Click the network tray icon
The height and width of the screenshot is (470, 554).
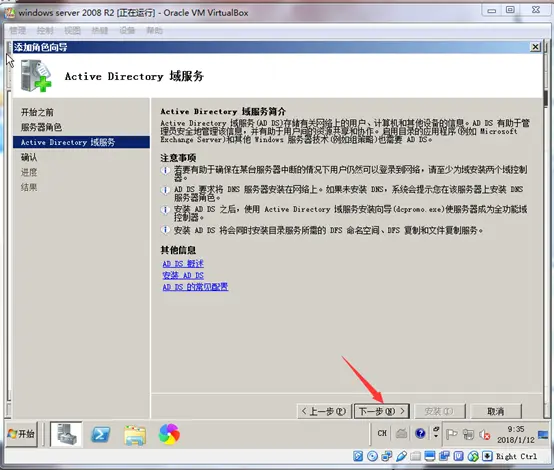[468, 434]
